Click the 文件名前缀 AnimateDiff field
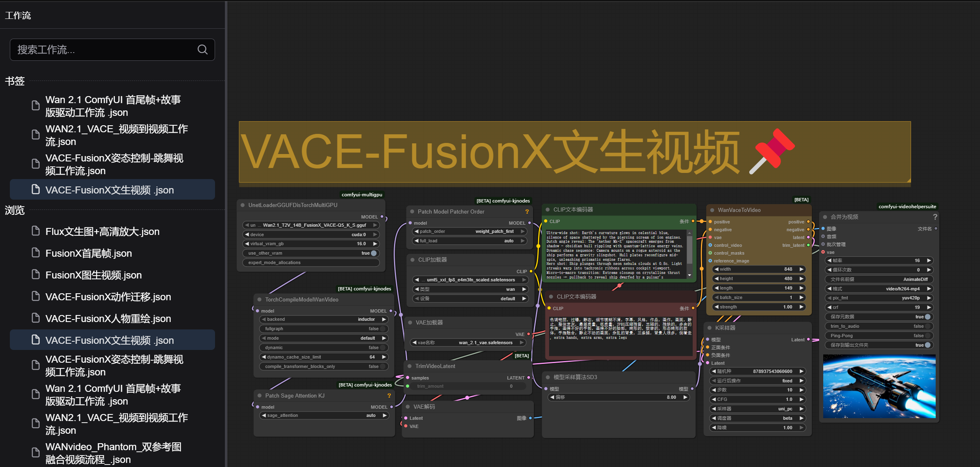Screen dimensions: 980x467 coord(879,279)
